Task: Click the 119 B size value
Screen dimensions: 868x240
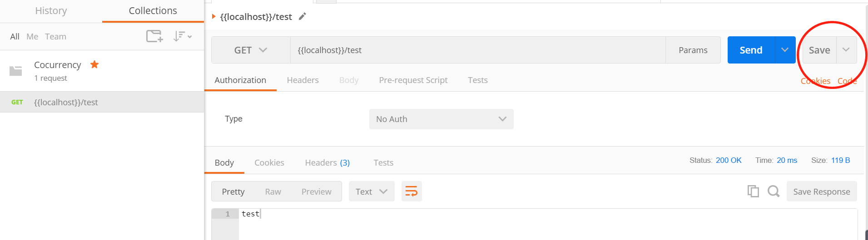Action: 840,160
